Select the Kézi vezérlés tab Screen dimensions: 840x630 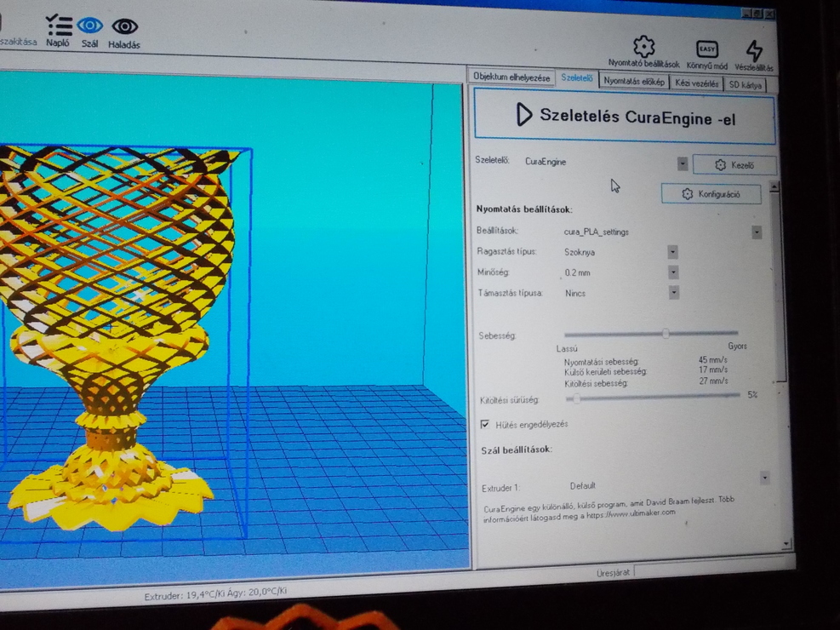(x=696, y=83)
